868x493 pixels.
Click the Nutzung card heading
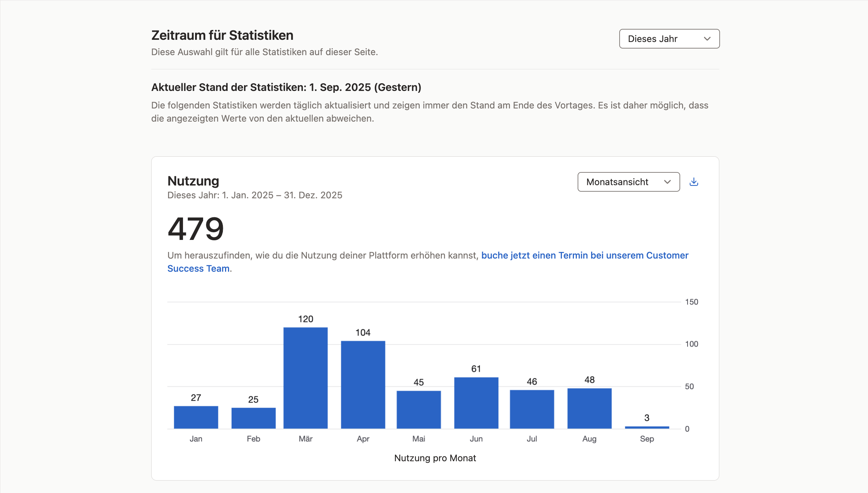pos(193,181)
